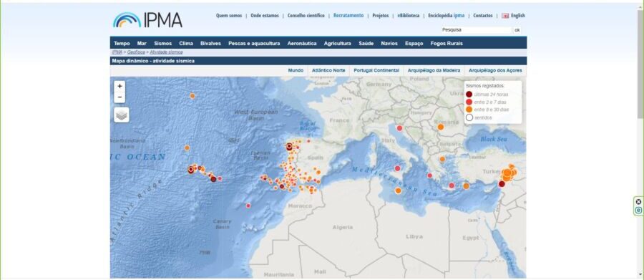Click the orange marker in northern Atlantic

point(192,96)
